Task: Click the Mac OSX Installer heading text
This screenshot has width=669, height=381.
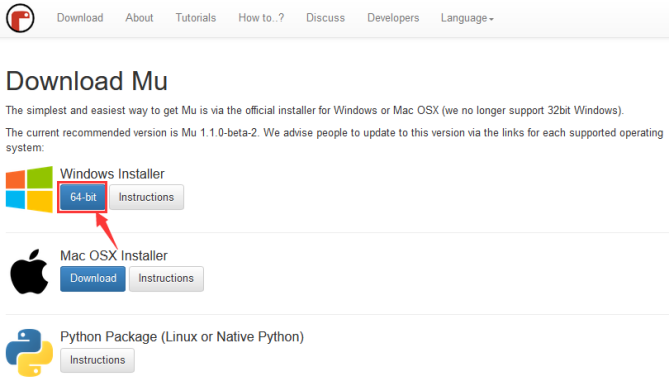Action: 114,256
